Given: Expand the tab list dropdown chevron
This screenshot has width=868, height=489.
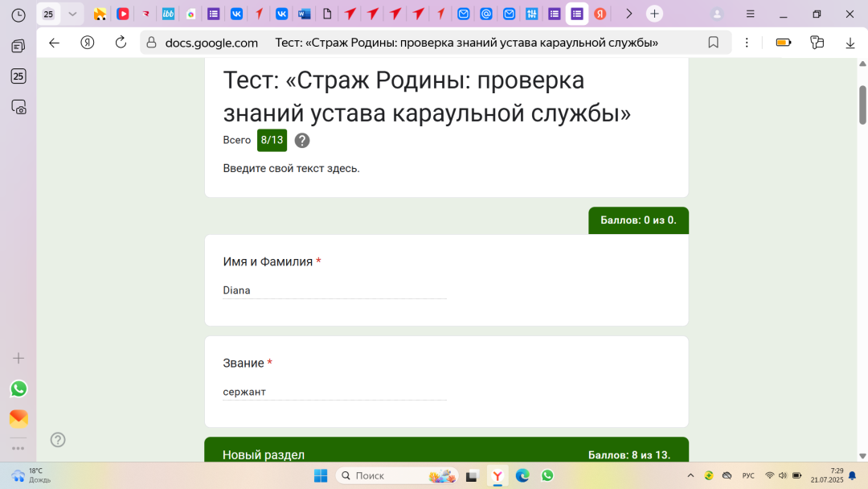Looking at the screenshot, I should [x=72, y=14].
